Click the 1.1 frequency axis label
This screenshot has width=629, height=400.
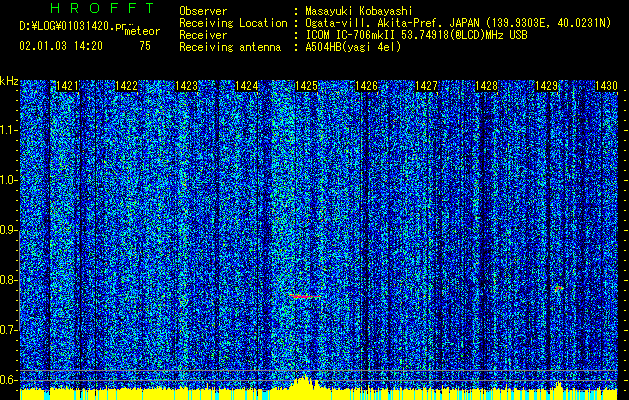tap(9, 130)
